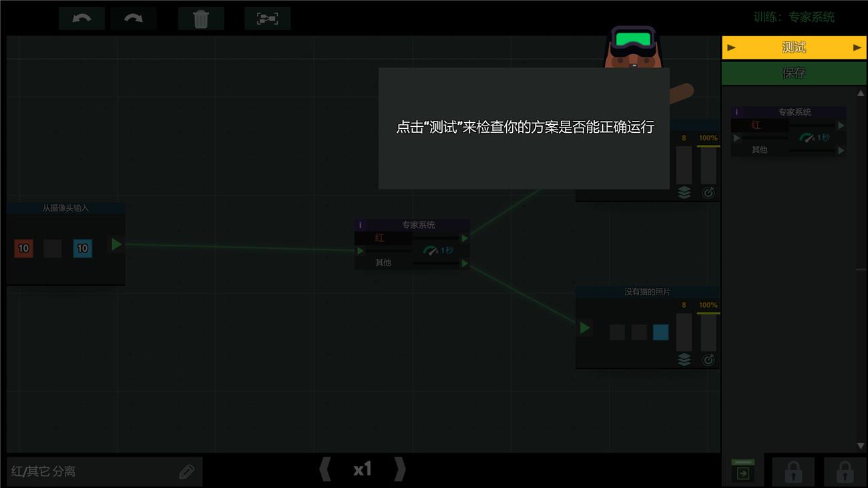Image resolution: width=868 pixels, height=488 pixels.
Task: Click layers stack icon on 没有猫的照片 node
Action: [x=684, y=360]
